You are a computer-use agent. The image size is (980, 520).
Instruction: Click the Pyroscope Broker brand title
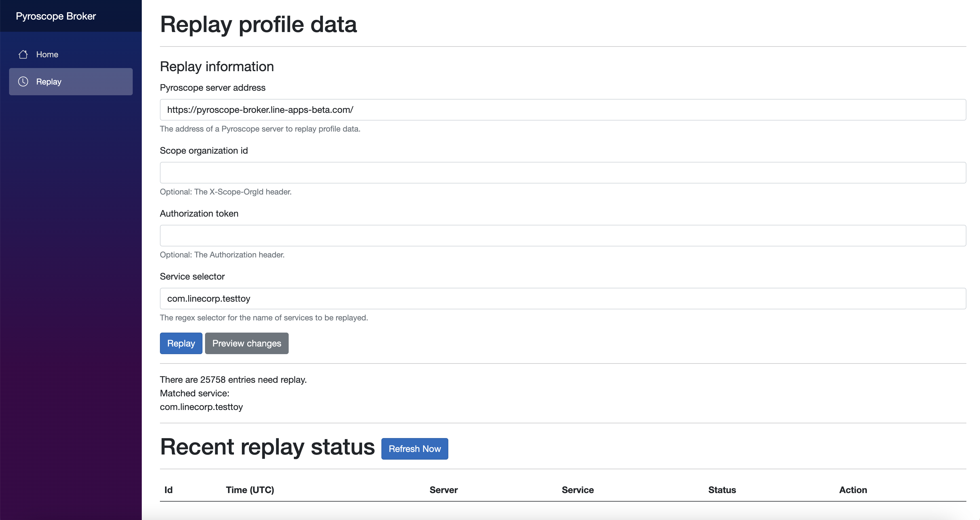coord(56,16)
